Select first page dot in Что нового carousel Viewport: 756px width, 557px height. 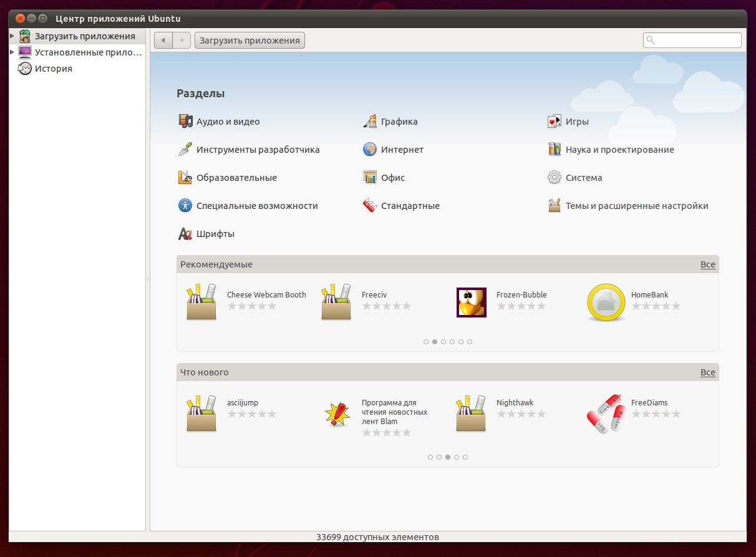430,457
